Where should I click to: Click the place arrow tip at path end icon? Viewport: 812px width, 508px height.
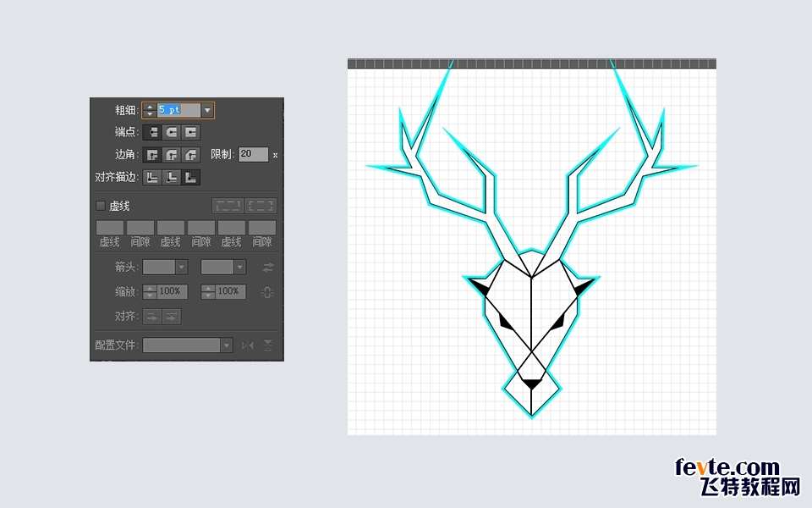pos(172,316)
